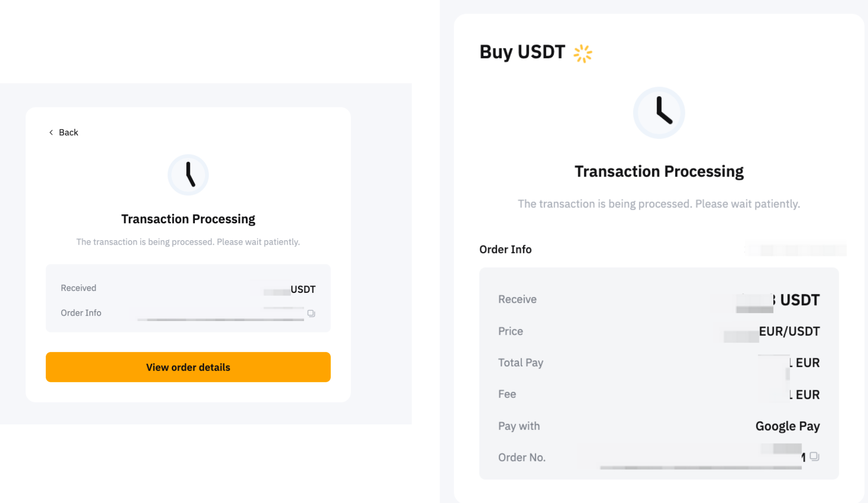
Task: Click the EUR/USDT price value
Action: 789,331
